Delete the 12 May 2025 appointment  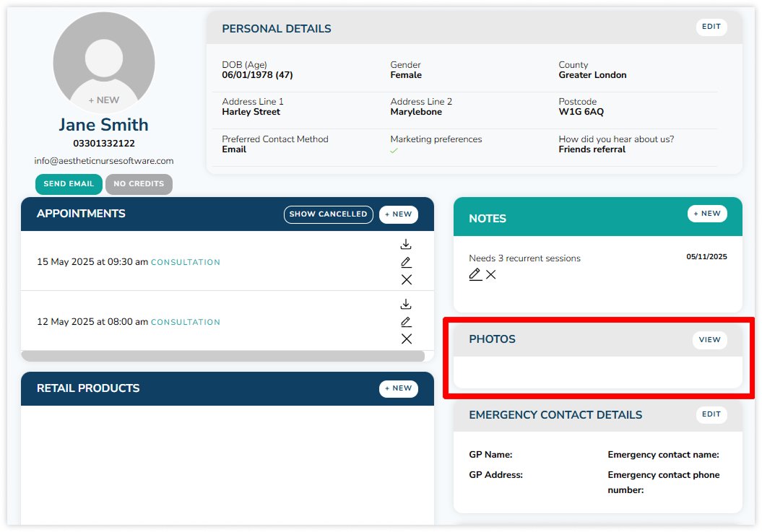tap(406, 339)
